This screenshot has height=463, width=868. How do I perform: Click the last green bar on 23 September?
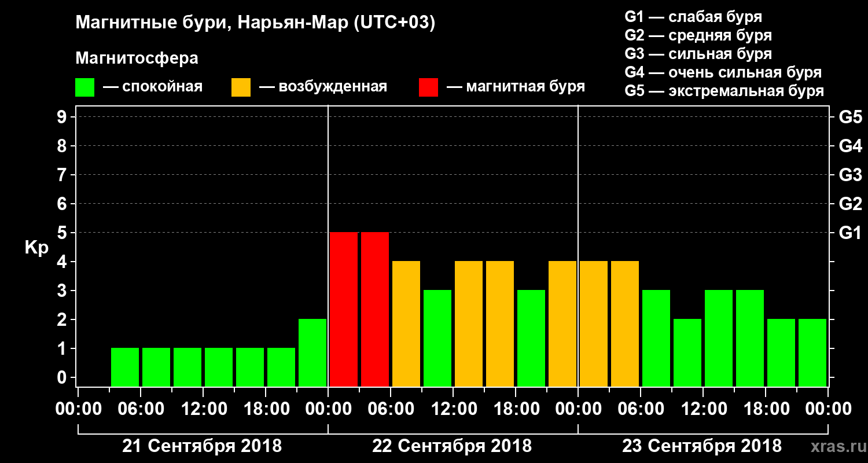[x=812, y=352]
